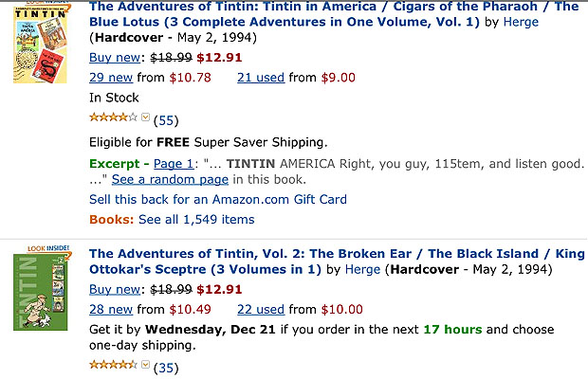Click Buy new link for Vol. 2
588x379 pixels.
(114, 288)
